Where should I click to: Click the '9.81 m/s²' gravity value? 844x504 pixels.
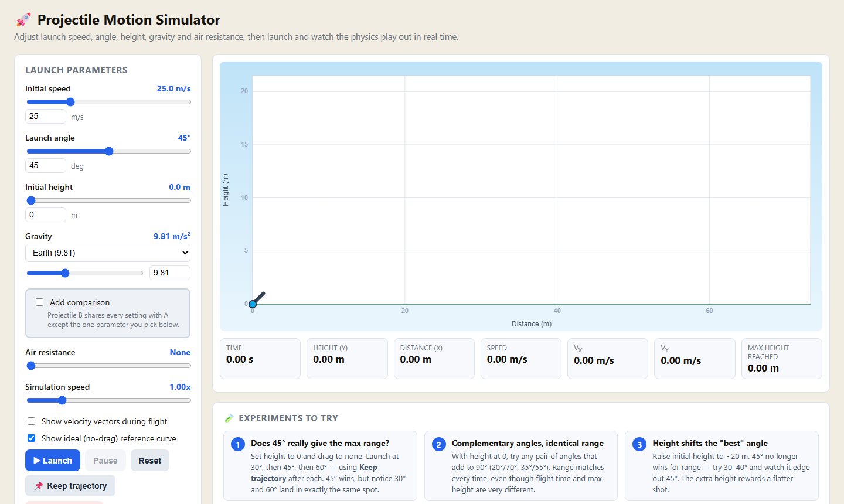point(172,236)
